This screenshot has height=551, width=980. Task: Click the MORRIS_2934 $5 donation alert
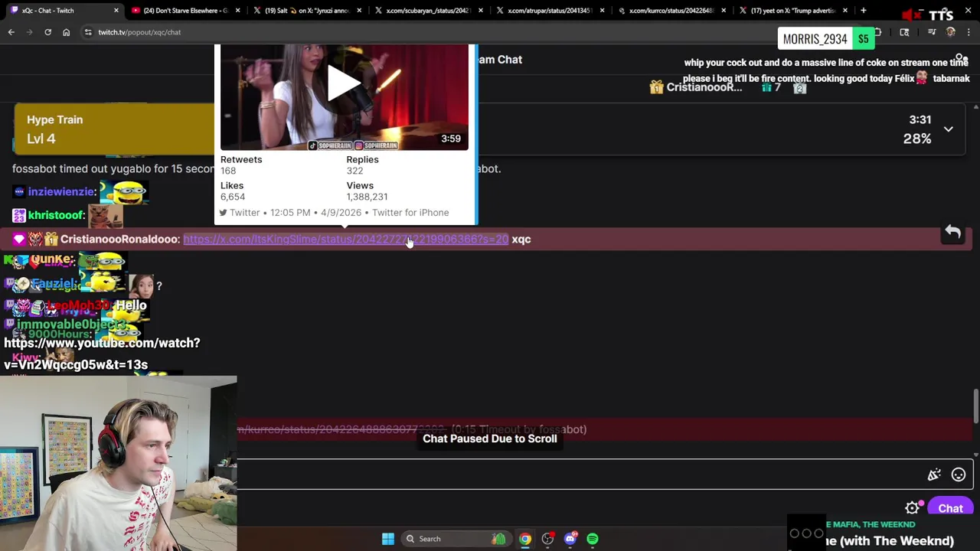coord(826,39)
